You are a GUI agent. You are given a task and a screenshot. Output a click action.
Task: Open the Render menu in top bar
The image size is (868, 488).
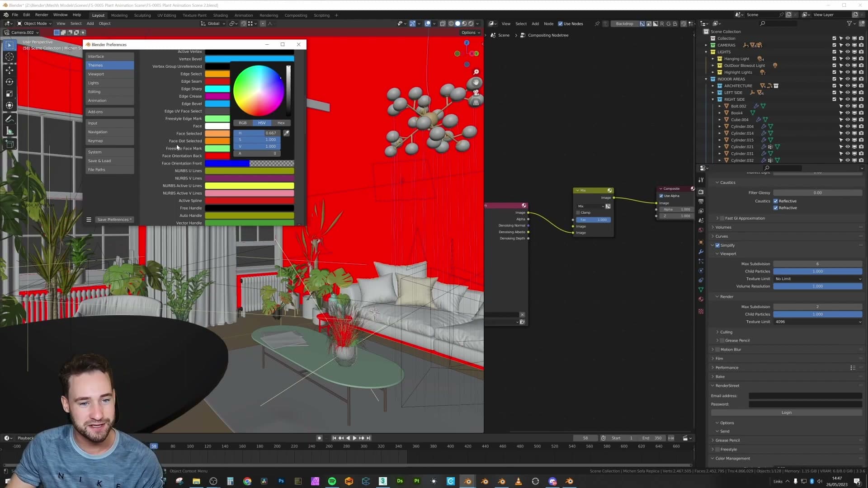coord(42,15)
